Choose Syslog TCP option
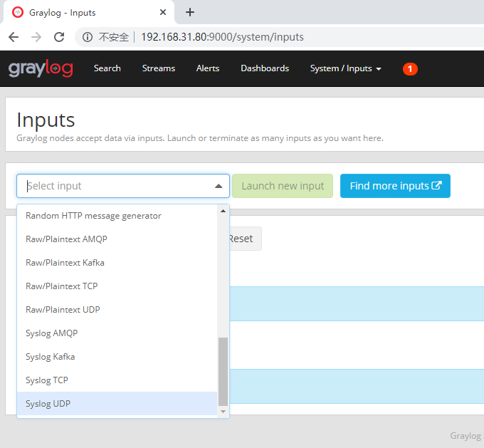484x448 pixels. [x=117, y=380]
